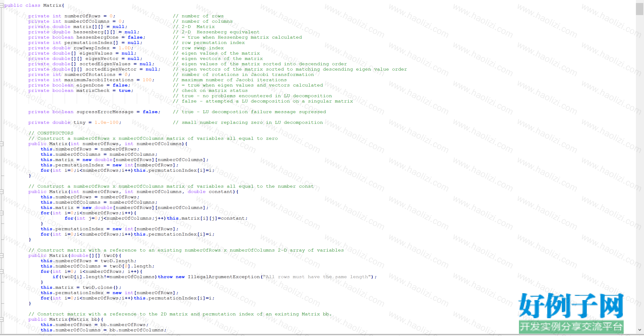Click the vertical scrollbar thumb
Screen dimensions: 644x336
point(640,9)
